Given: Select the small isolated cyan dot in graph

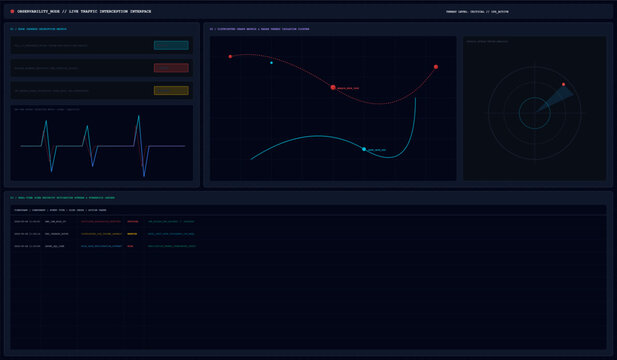Looking at the screenshot, I should pos(271,63).
